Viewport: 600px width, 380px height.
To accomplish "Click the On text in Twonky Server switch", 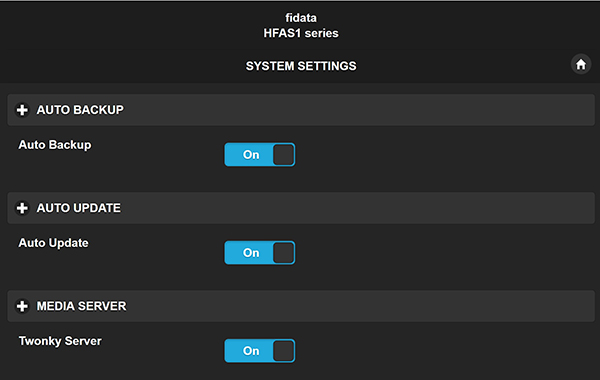I will (x=251, y=351).
